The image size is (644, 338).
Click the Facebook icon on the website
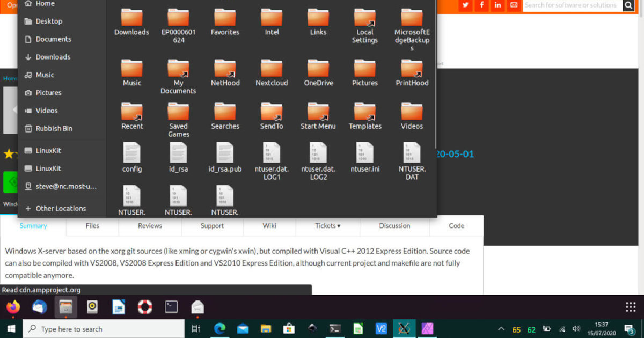tap(481, 5)
